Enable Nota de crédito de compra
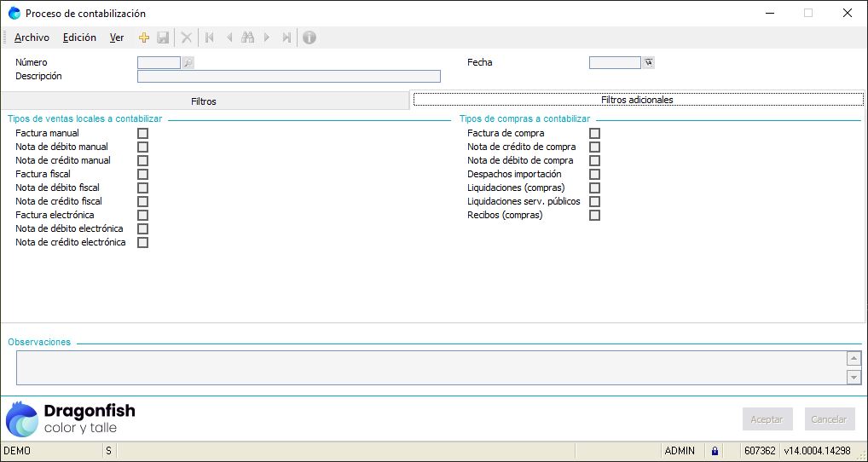The image size is (868, 462). (594, 147)
